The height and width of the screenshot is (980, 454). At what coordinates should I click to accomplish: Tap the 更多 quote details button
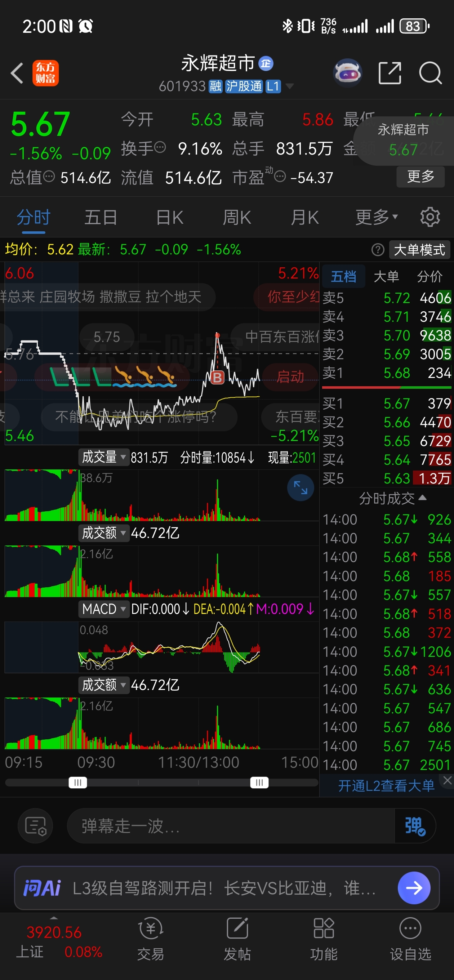click(x=420, y=177)
